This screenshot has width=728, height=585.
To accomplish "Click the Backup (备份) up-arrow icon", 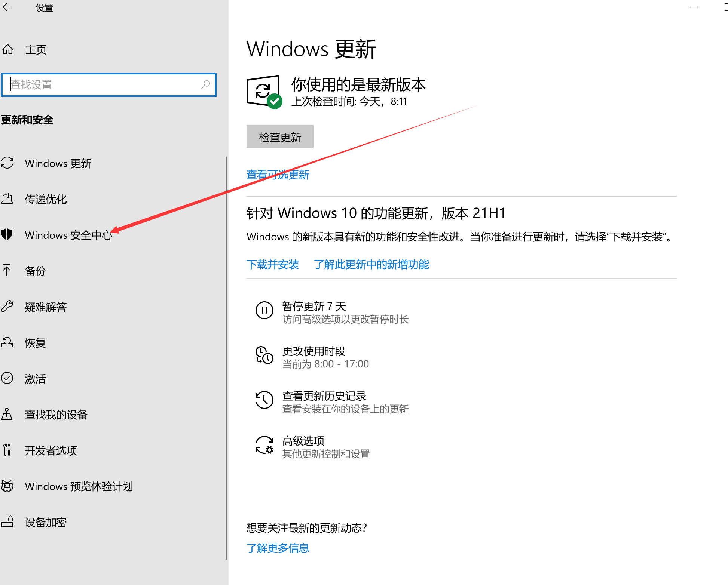I will tap(7, 271).
